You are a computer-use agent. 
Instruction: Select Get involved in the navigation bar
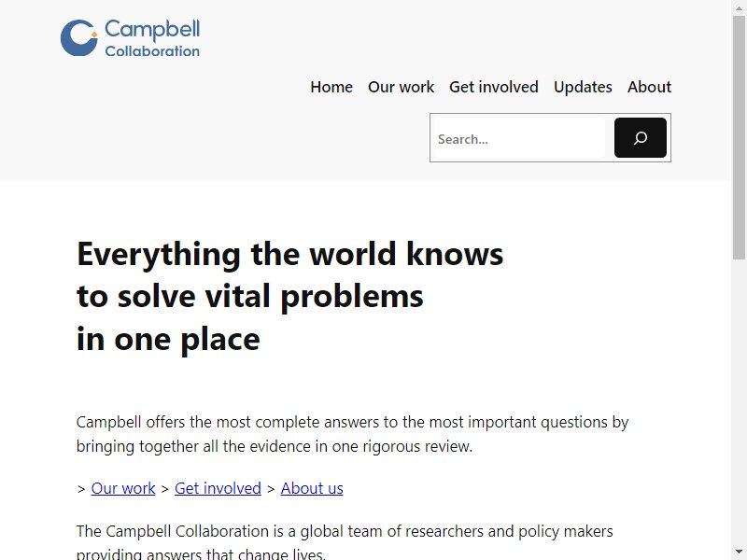click(494, 87)
